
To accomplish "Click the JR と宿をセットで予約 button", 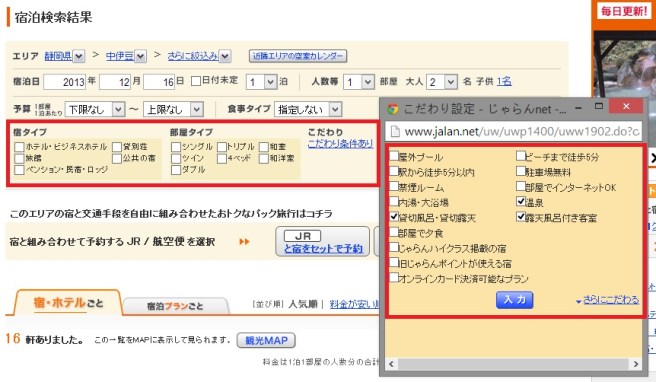I will 323,241.
